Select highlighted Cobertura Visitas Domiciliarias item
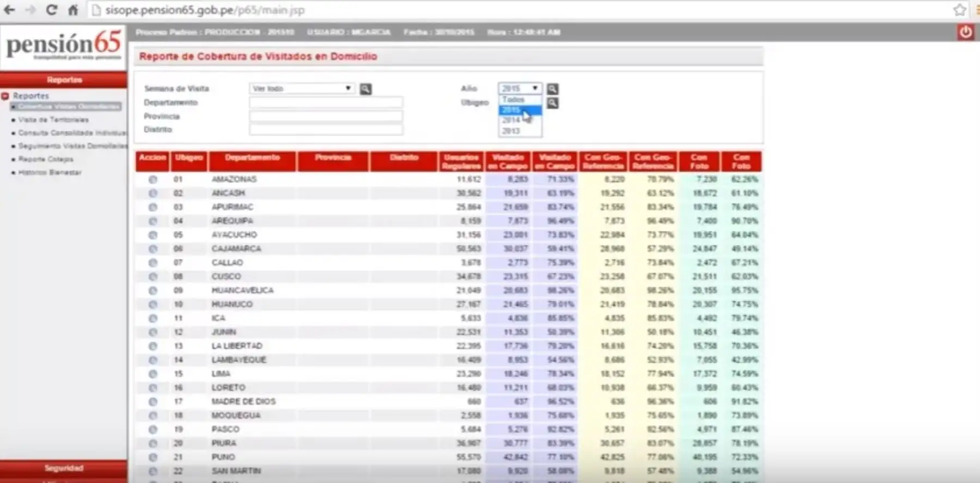The width and height of the screenshot is (980, 483). click(66, 107)
